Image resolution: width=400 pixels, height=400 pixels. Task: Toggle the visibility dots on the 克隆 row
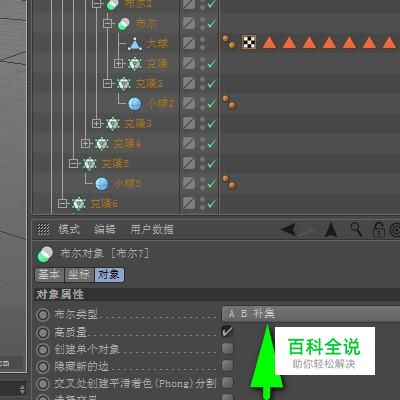(202, 63)
